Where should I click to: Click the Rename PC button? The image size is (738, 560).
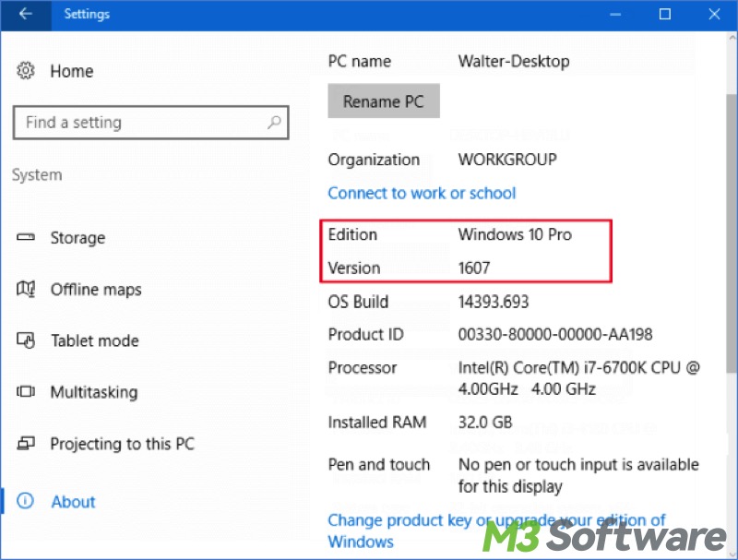pos(384,101)
